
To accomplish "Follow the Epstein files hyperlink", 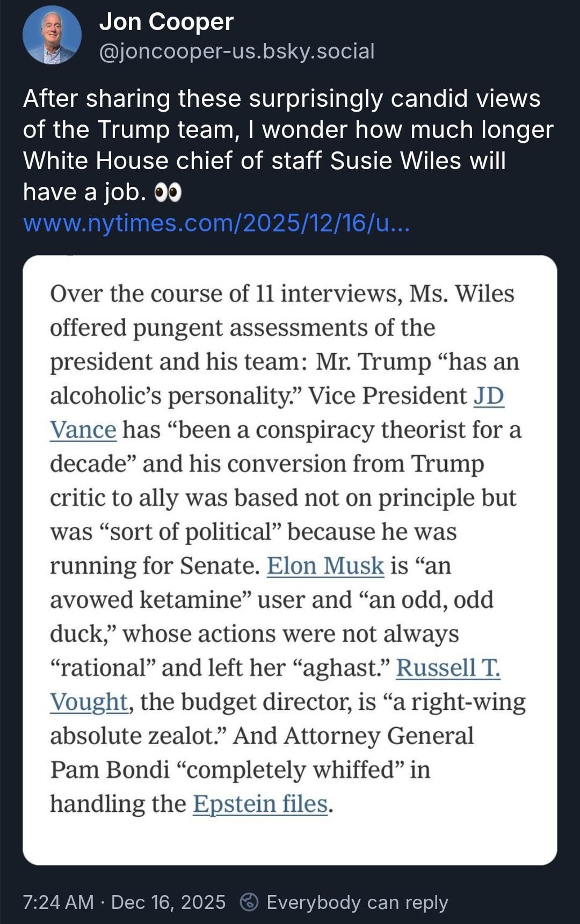I will [x=260, y=804].
